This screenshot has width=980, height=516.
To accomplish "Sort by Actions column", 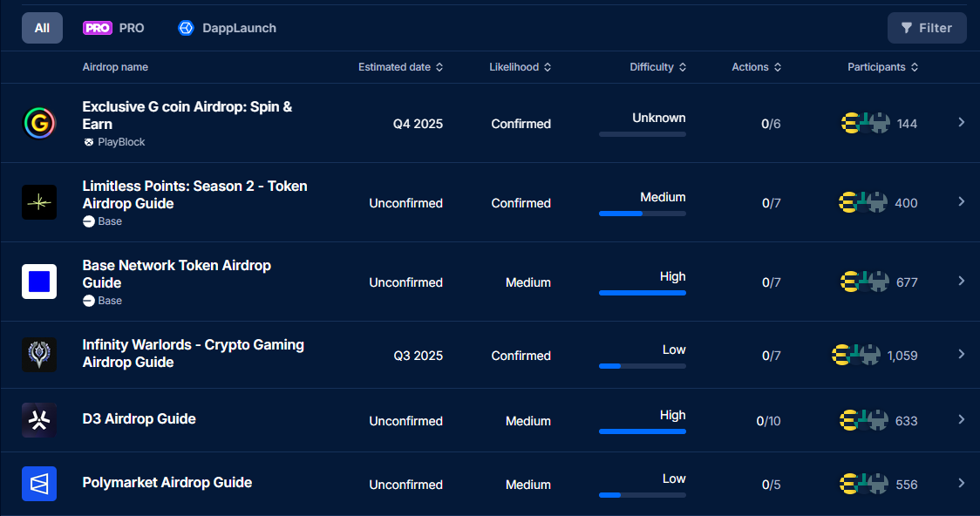I will coord(756,67).
